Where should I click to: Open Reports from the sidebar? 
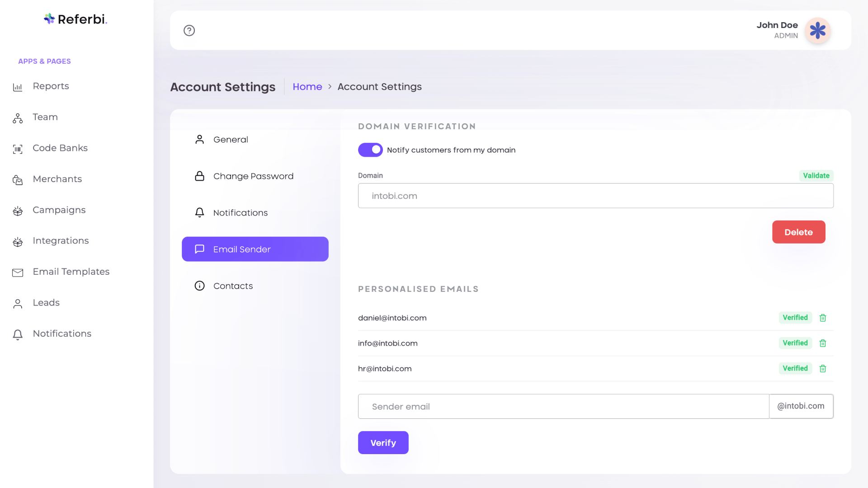click(x=51, y=86)
